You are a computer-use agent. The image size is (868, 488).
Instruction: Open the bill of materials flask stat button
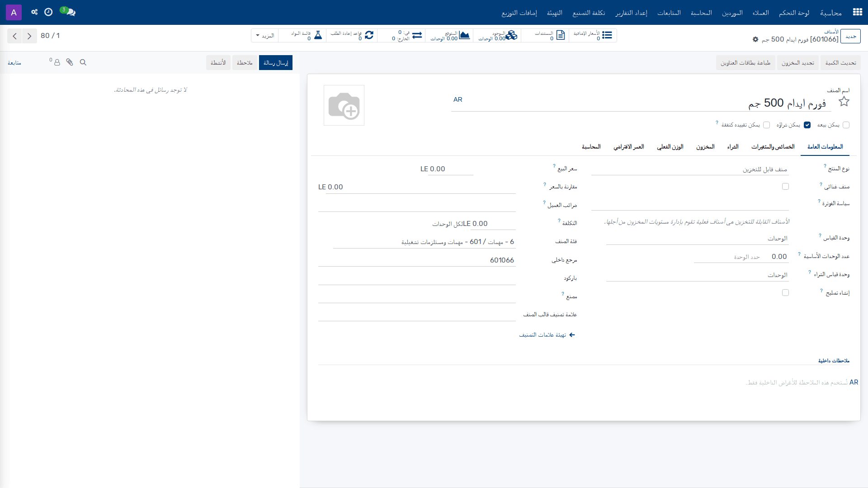pyautogui.click(x=302, y=36)
